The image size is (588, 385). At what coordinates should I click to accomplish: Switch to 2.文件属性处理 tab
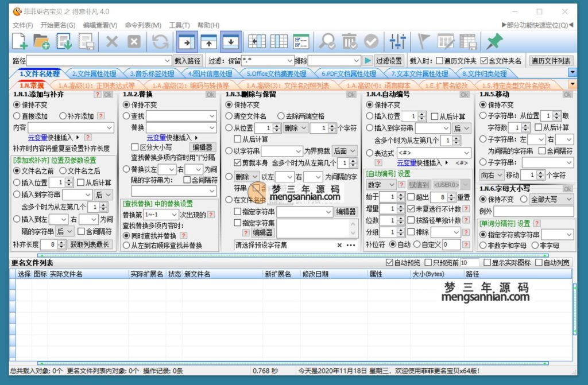click(x=94, y=74)
